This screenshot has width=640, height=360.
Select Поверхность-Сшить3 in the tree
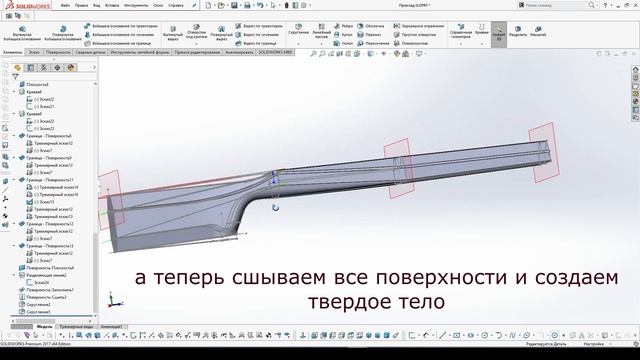pos(42,298)
